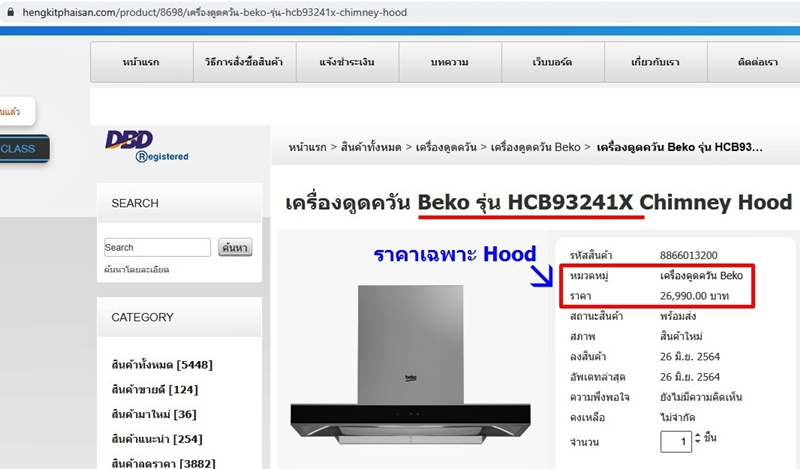Open ค้นหาโดยละเอียด advanced search link
The height and width of the screenshot is (469, 800).
[136, 269]
